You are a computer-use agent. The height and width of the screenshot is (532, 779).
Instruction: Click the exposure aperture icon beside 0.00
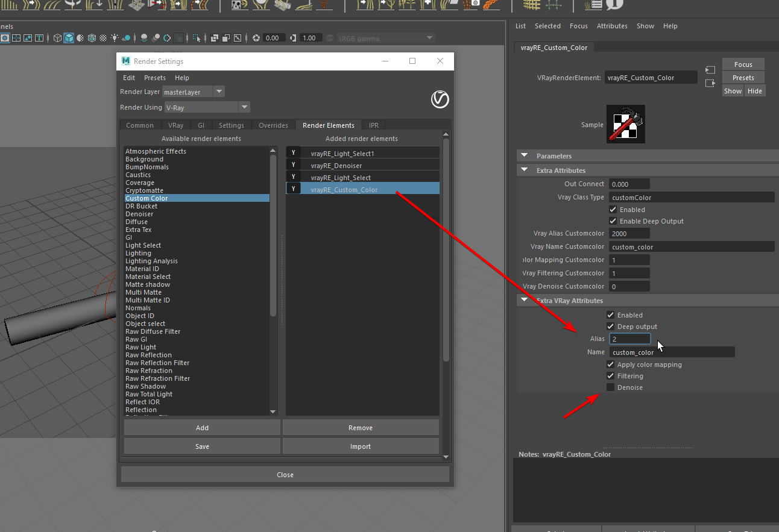[x=256, y=38]
